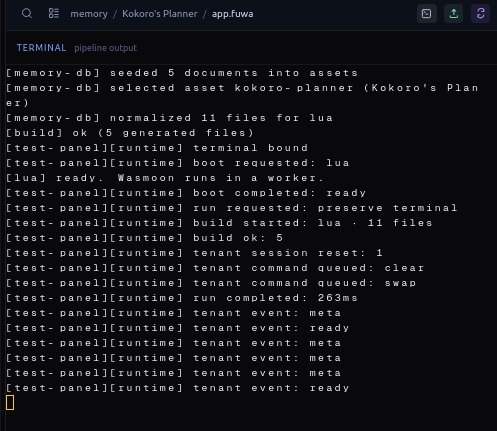
Task: Open the file tree list icon
Action: 54,14
